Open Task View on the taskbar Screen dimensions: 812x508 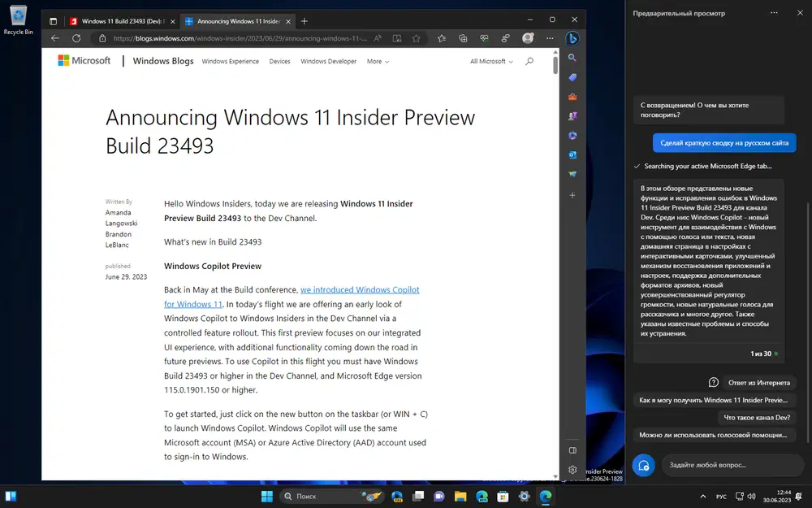pyautogui.click(x=418, y=496)
